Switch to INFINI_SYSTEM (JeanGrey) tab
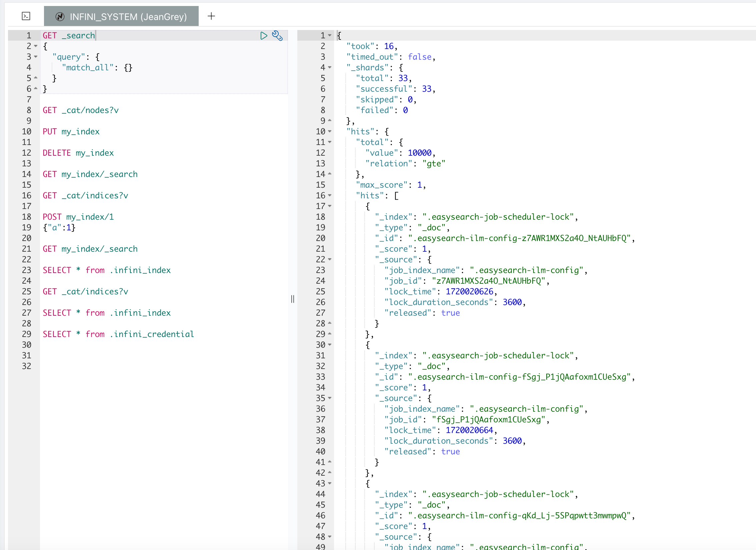756x550 pixels. pyautogui.click(x=121, y=16)
